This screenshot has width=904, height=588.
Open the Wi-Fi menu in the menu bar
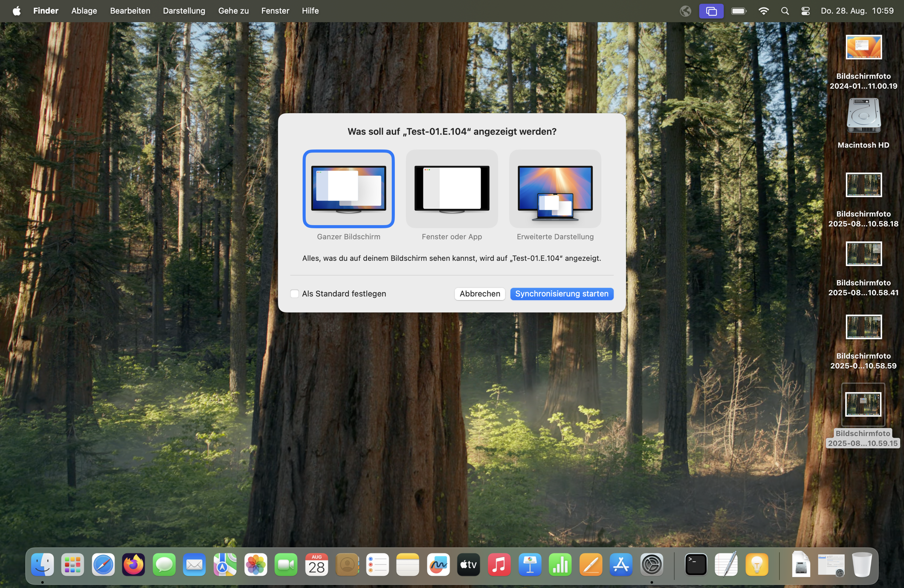(x=764, y=11)
